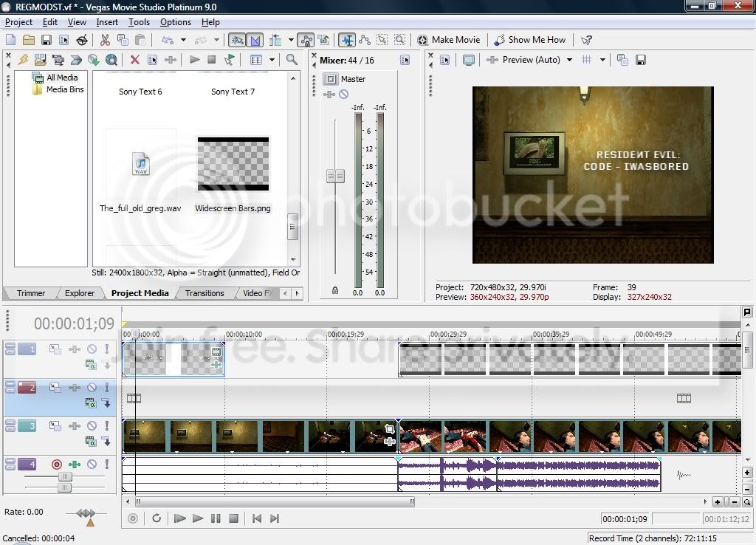Switch to the Explorer tab
Image resolution: width=756 pixels, height=545 pixels.
pos(80,293)
